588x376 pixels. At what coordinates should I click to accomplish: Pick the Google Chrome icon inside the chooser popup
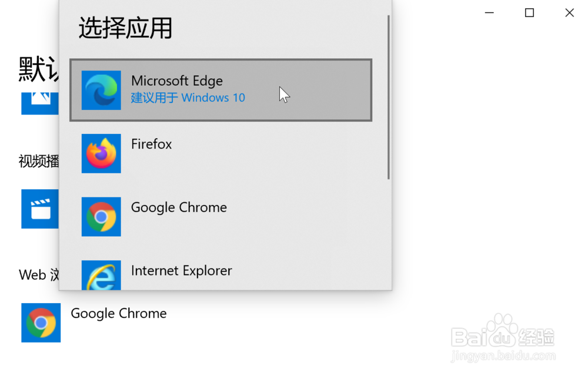(101, 217)
